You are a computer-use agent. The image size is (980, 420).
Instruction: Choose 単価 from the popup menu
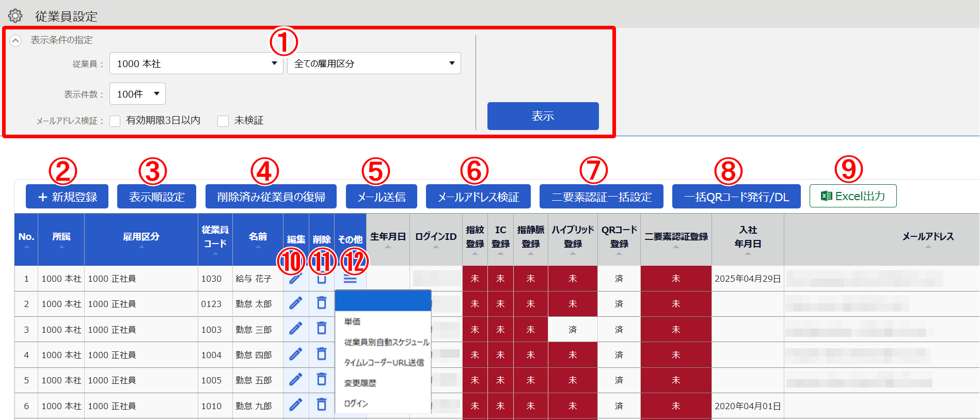pyautogui.click(x=383, y=321)
